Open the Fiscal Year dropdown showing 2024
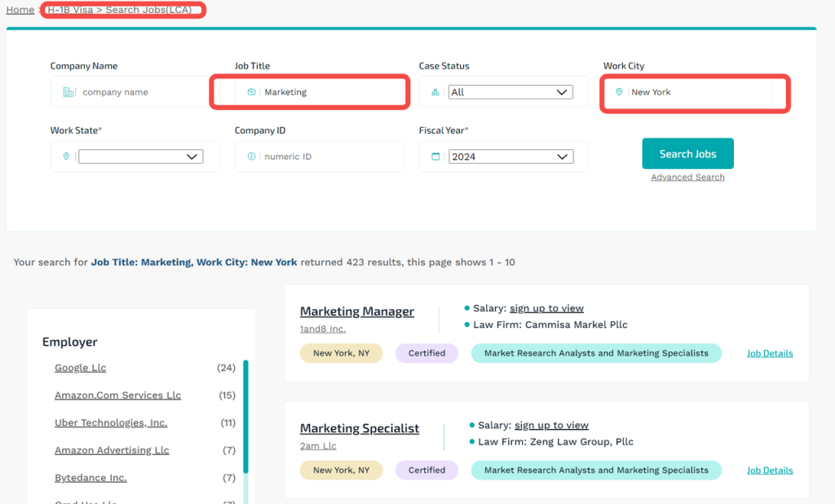Screen dimensions: 835x504 click(x=510, y=157)
